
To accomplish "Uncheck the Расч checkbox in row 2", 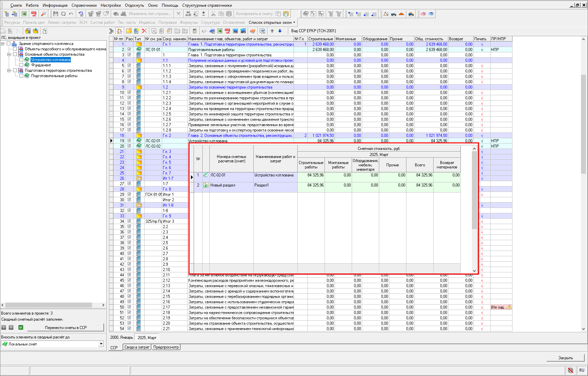I will [129, 50].
